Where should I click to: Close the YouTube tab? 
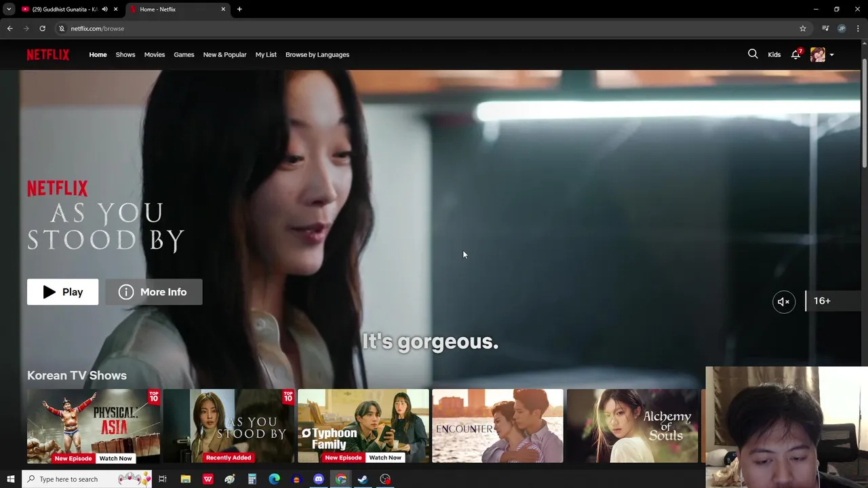point(115,9)
